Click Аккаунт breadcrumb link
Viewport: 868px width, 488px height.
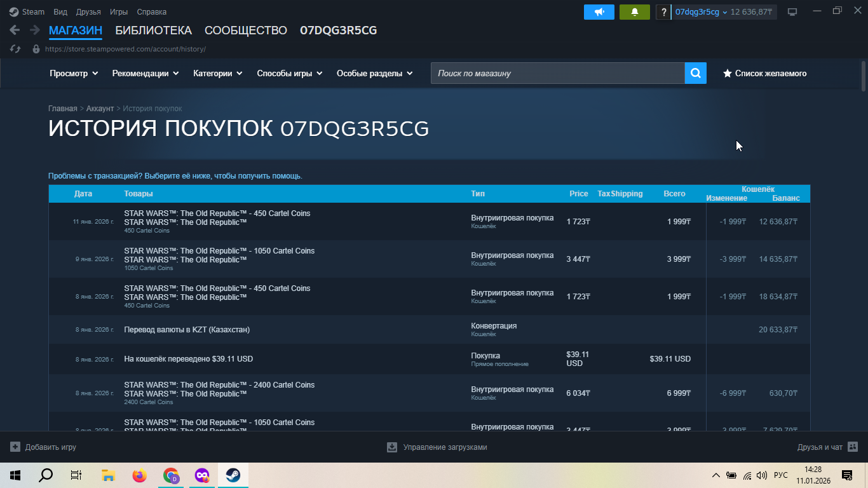pyautogui.click(x=100, y=109)
